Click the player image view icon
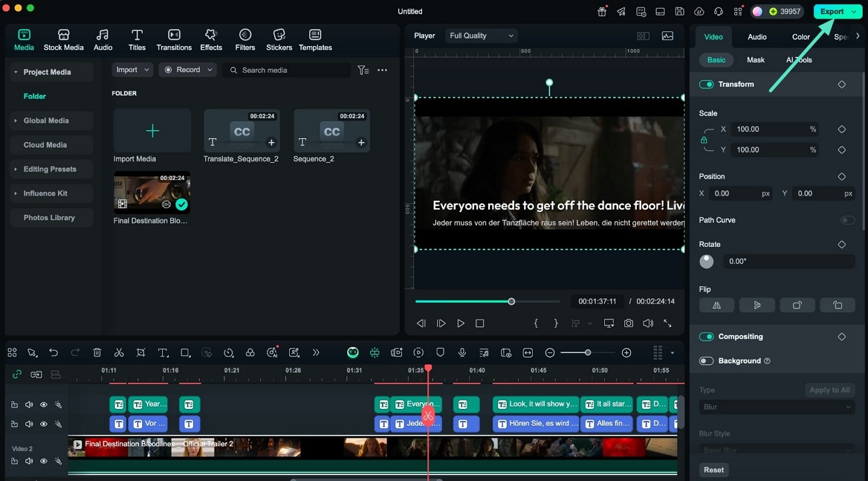 [x=668, y=36]
